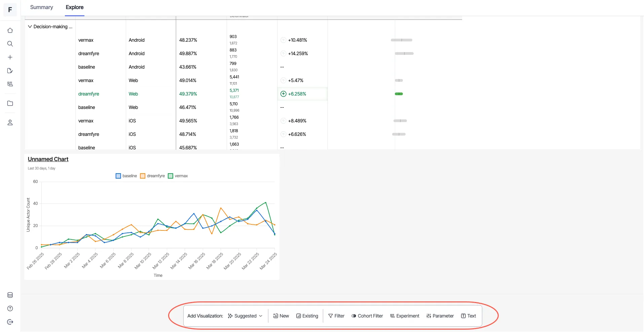Click the +10.481% delta value

click(x=298, y=40)
